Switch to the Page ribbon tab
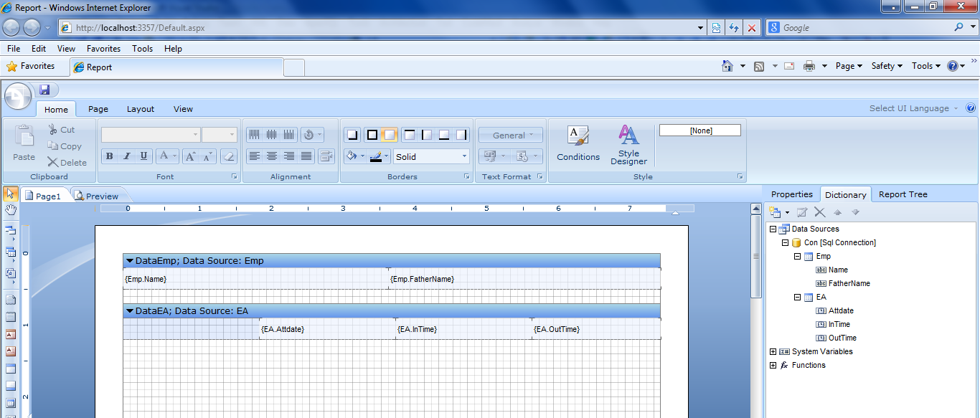Screen dimensions: 980x418 tap(98, 109)
